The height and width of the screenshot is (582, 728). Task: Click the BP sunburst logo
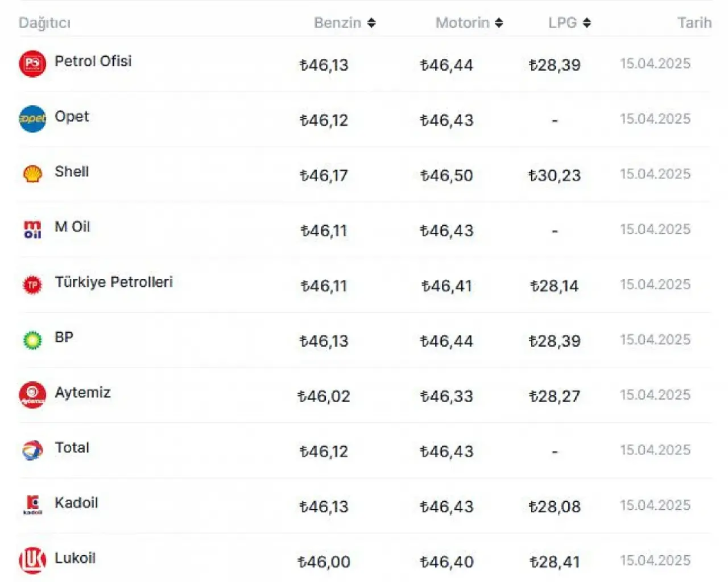coord(32,340)
